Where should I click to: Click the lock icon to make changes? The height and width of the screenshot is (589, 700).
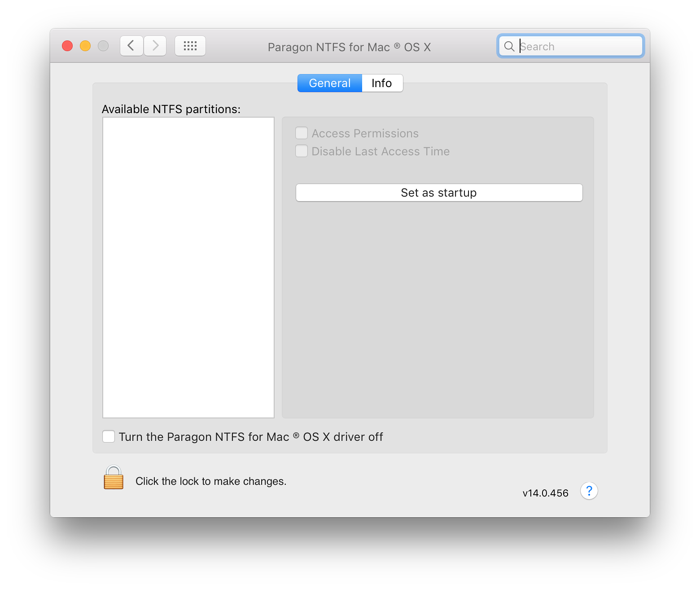pyautogui.click(x=114, y=478)
